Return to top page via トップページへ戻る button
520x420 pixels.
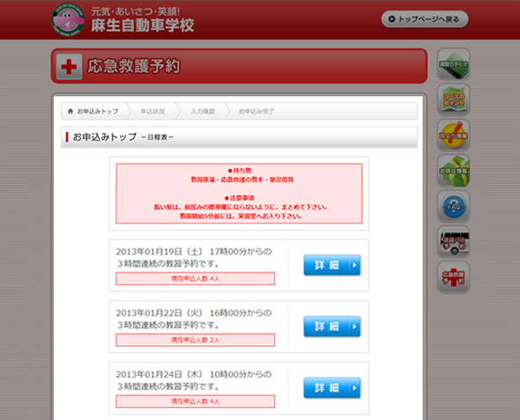425,19
